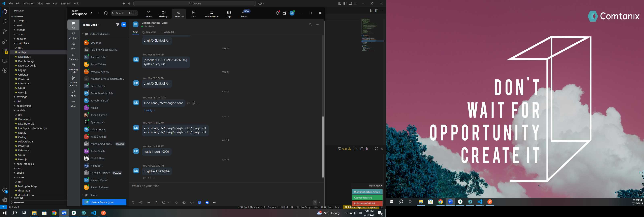Image resolution: width=644 pixels, height=217 pixels.
Task: Click add reaction on mongod.conf message
Action: pos(193,103)
